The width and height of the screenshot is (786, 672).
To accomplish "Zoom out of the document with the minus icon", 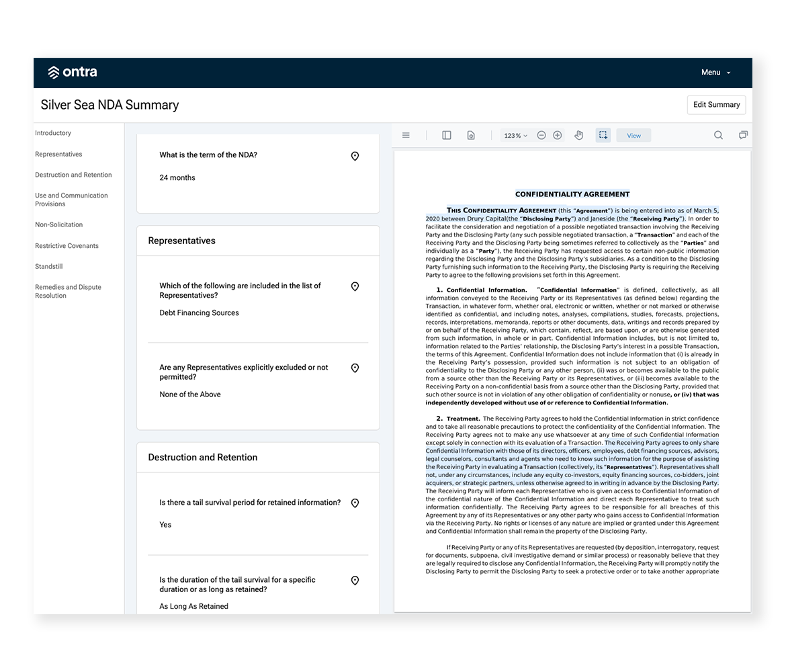I will point(541,135).
